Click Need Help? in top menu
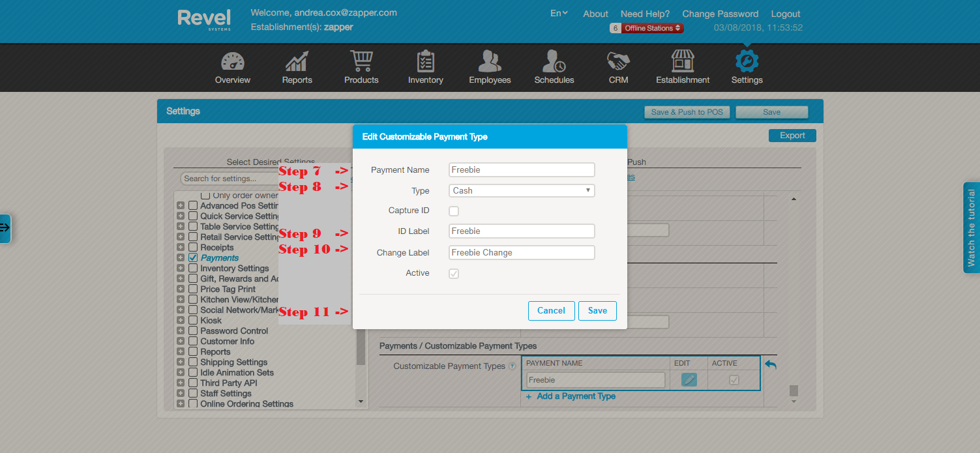This screenshot has height=453, width=980. [x=645, y=14]
